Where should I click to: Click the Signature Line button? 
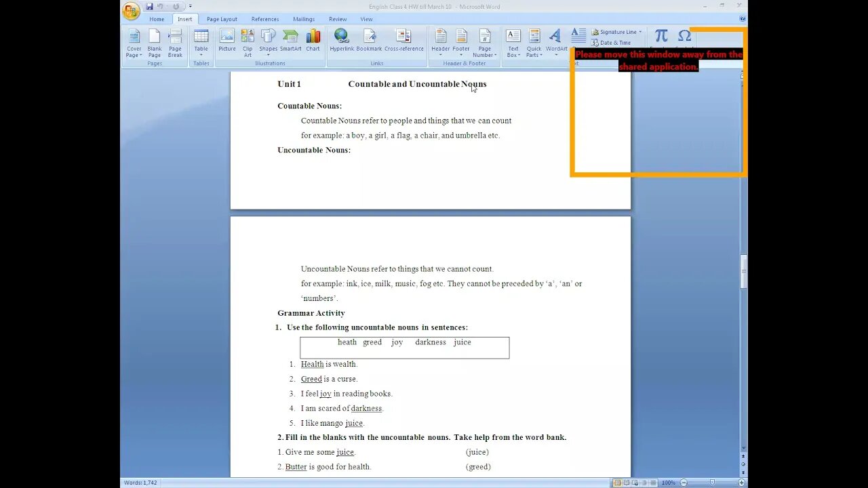coord(616,32)
